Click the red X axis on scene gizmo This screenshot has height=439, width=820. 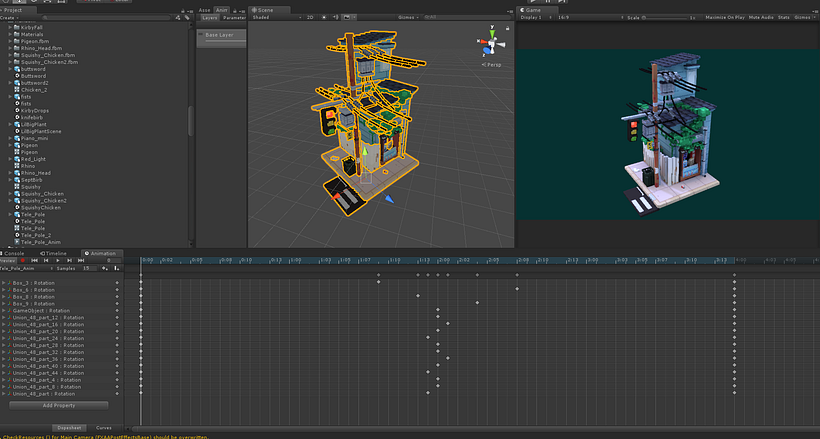click(482, 42)
